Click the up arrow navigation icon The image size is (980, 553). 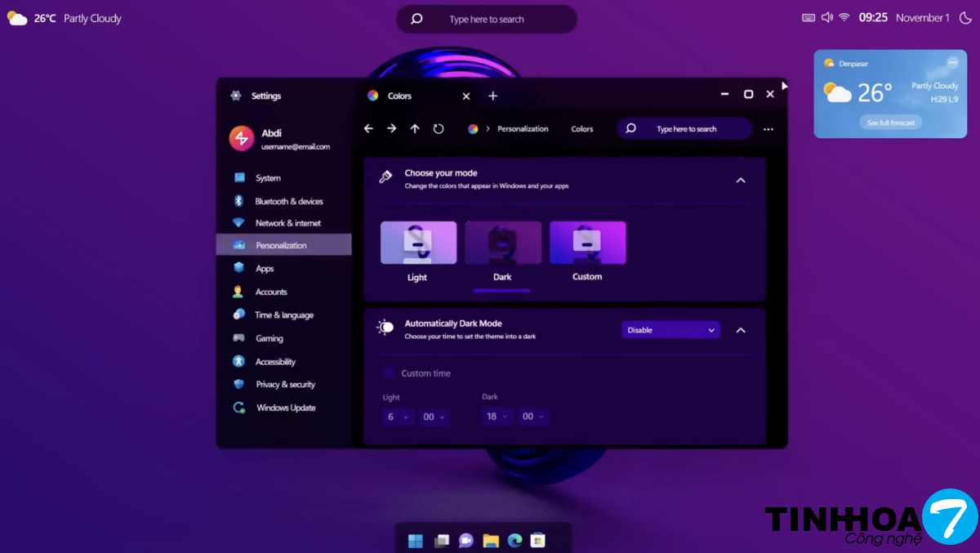tap(415, 129)
